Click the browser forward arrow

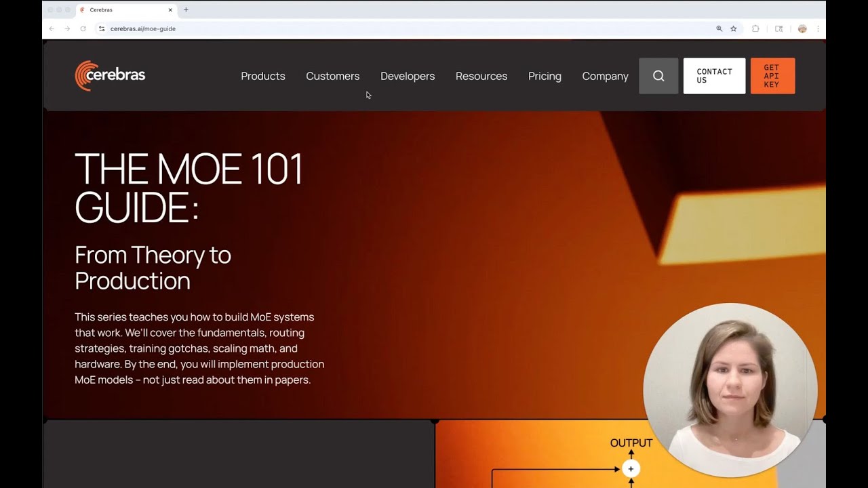click(67, 28)
